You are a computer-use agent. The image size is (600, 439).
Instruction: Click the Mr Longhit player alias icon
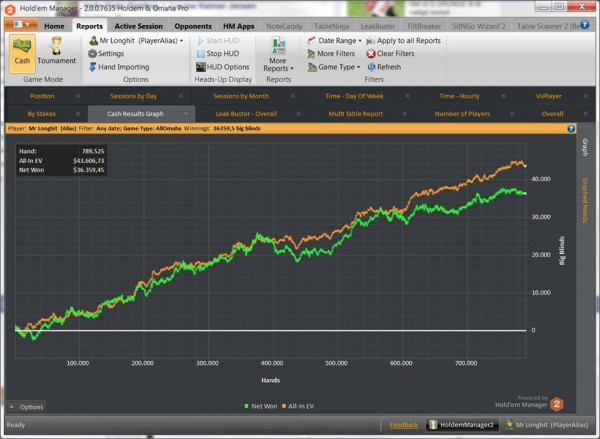point(93,41)
